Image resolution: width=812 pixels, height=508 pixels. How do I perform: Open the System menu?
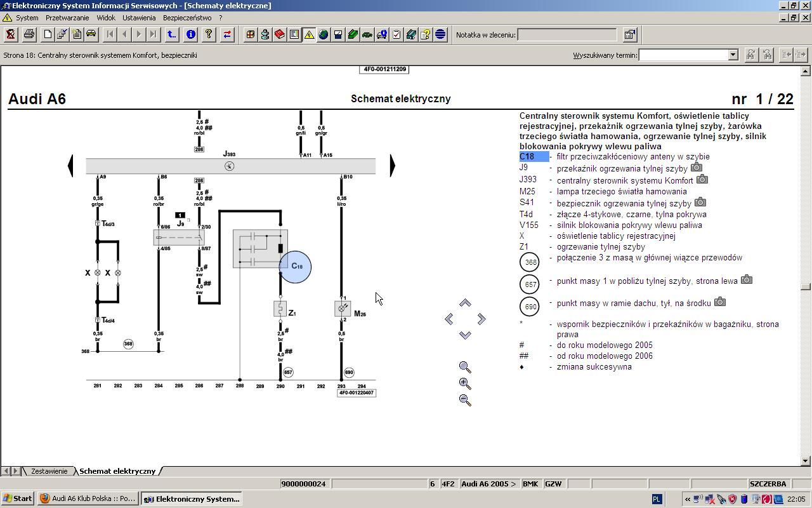coord(27,18)
